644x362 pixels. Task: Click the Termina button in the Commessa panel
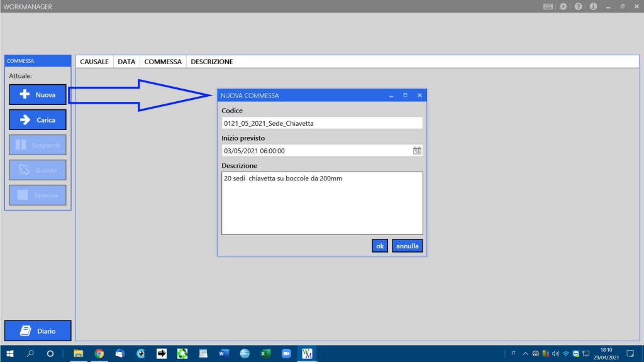point(37,195)
